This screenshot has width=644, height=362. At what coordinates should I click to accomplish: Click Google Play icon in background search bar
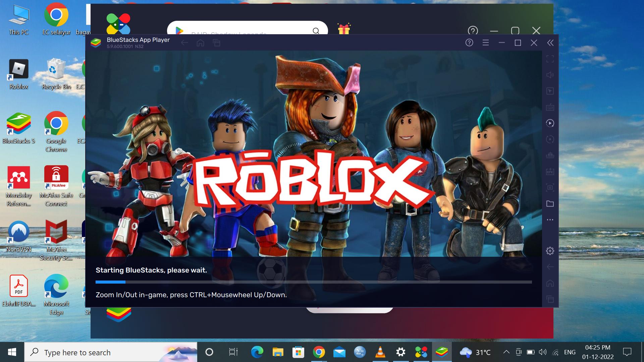click(x=179, y=31)
